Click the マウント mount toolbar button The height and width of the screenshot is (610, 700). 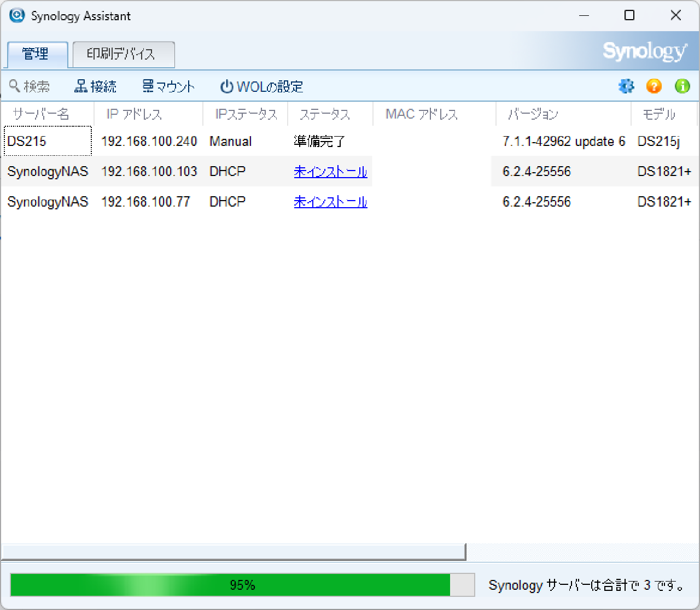168,86
